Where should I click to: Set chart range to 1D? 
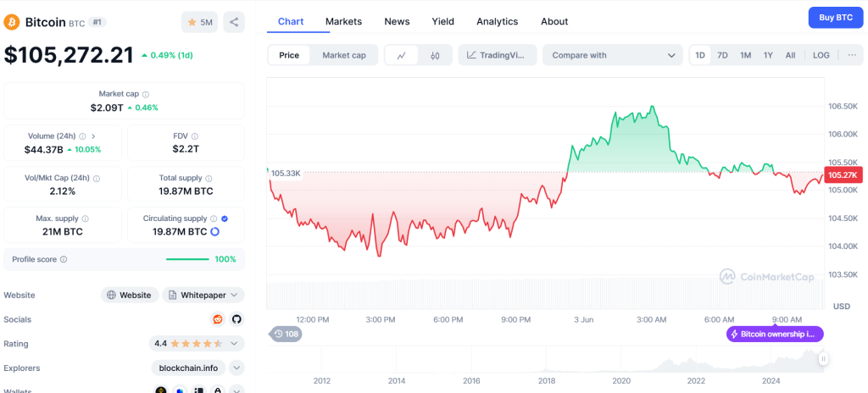700,55
